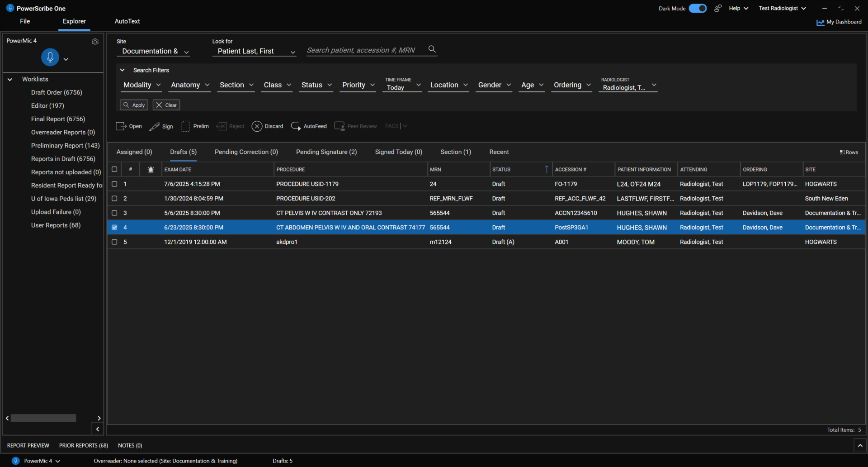Select Preliminary Report (143) worklist
868x467 pixels.
pos(65,146)
